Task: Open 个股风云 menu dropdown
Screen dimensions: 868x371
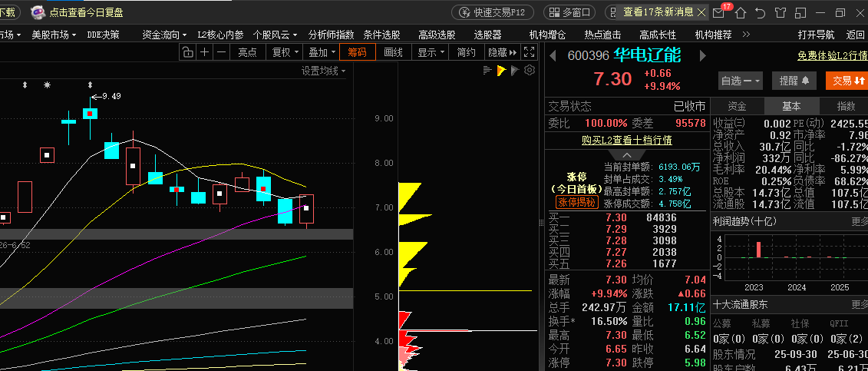Action: point(275,35)
